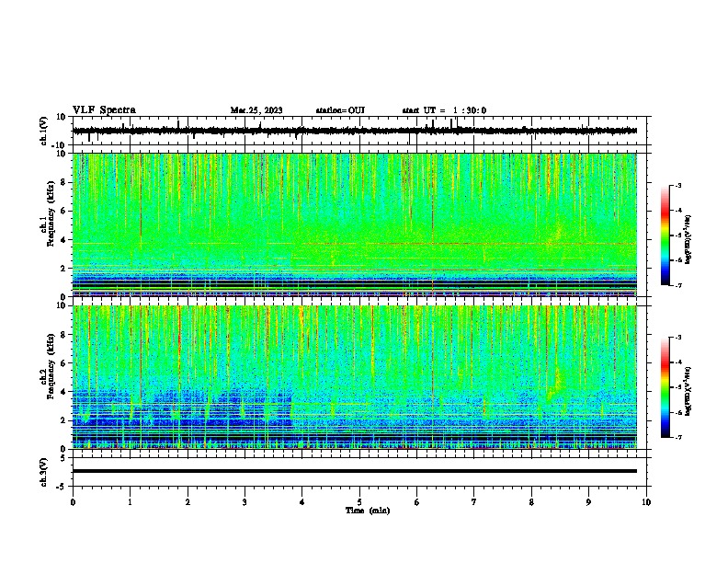Click time axis tick label "7"

click(474, 502)
